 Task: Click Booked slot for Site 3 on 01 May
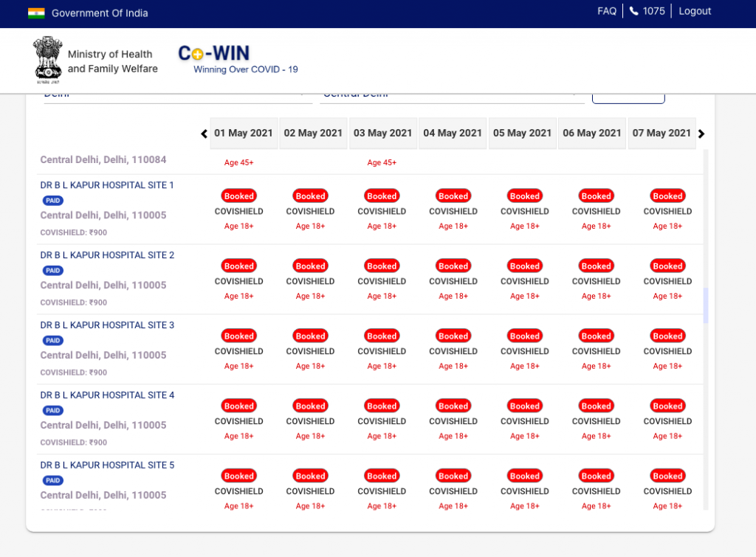(238, 336)
